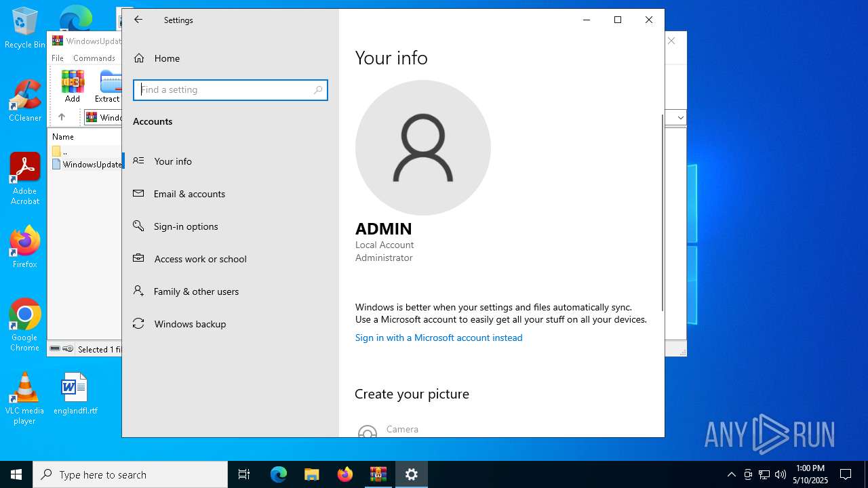Open Settings Home page
Viewport: 868px width, 488px height.
point(231,58)
